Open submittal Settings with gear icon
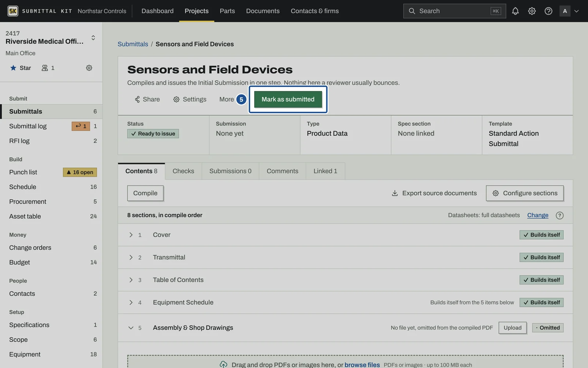This screenshot has width=588, height=368. click(190, 99)
